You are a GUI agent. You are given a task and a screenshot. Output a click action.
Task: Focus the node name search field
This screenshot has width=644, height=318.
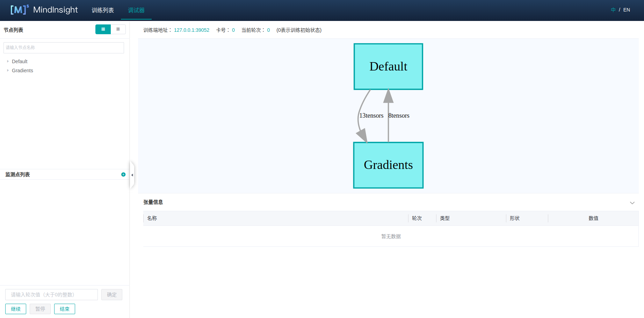pyautogui.click(x=64, y=48)
